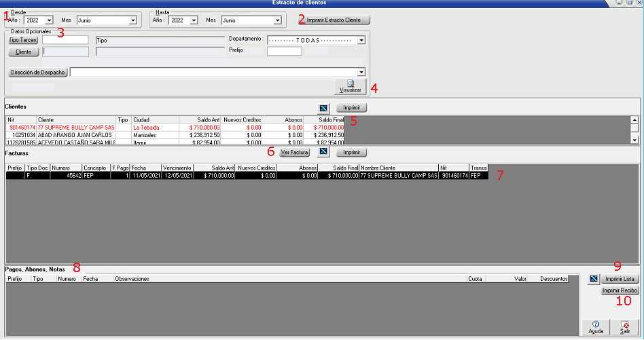This screenshot has width=644, height=340.
Task: Open the Departamento TODAS dropdown
Action: point(361,40)
